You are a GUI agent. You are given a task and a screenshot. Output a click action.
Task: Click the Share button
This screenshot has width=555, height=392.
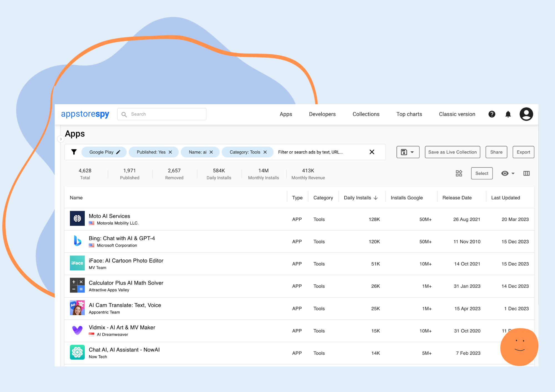pos(496,152)
